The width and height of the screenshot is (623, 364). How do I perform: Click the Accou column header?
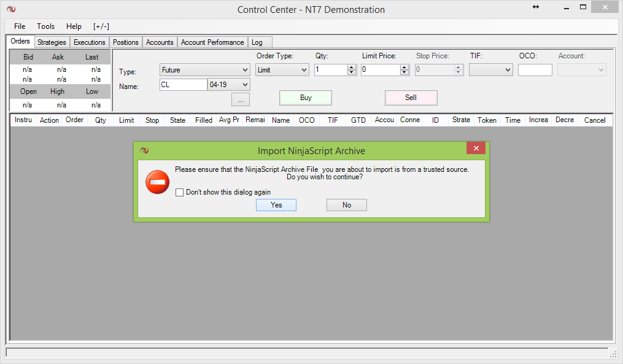pyautogui.click(x=384, y=120)
